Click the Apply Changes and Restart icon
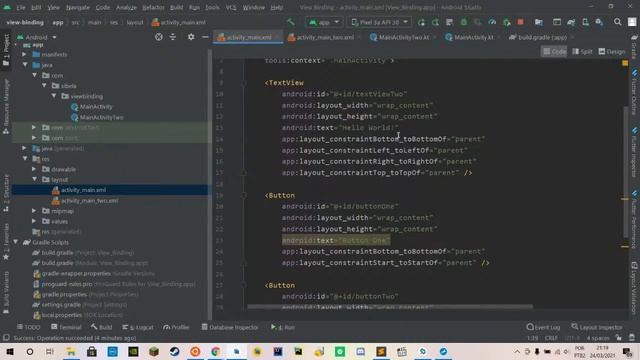The width and height of the screenshot is (640, 360). coord(421,22)
